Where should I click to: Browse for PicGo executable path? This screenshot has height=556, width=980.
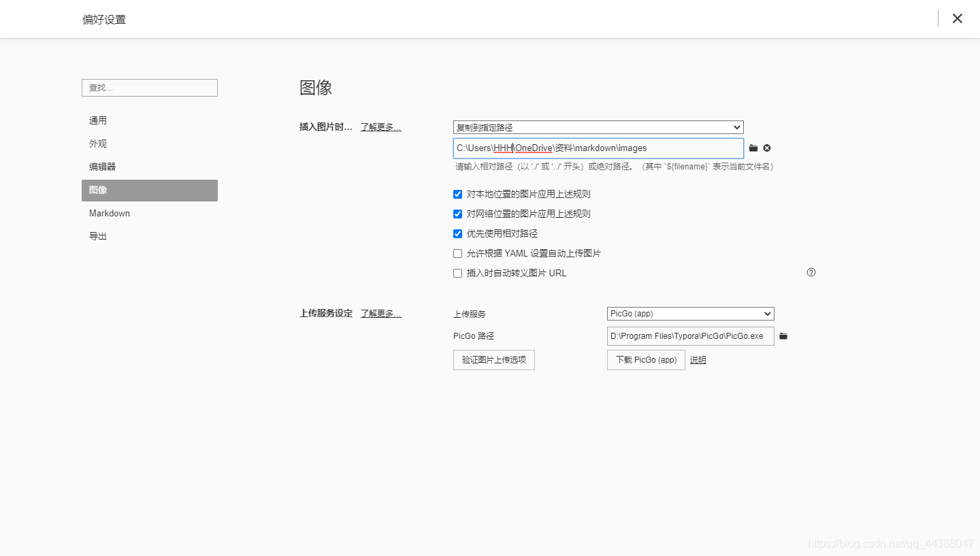[x=783, y=336]
